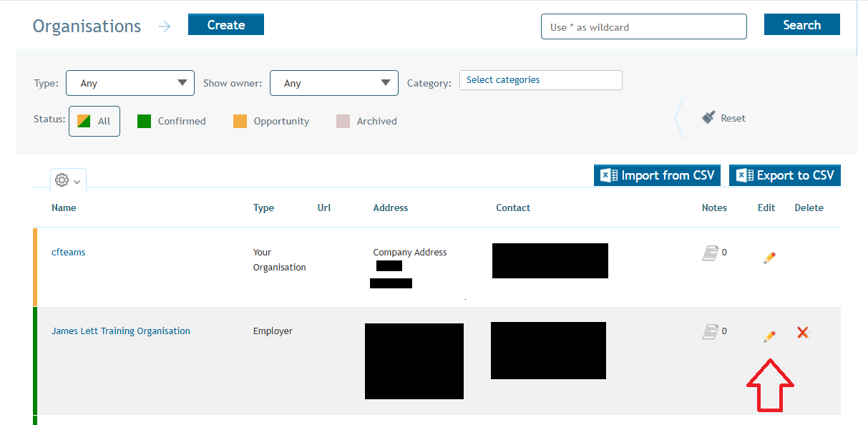
Task: Click the Your Organisation type cell
Action: (280, 260)
